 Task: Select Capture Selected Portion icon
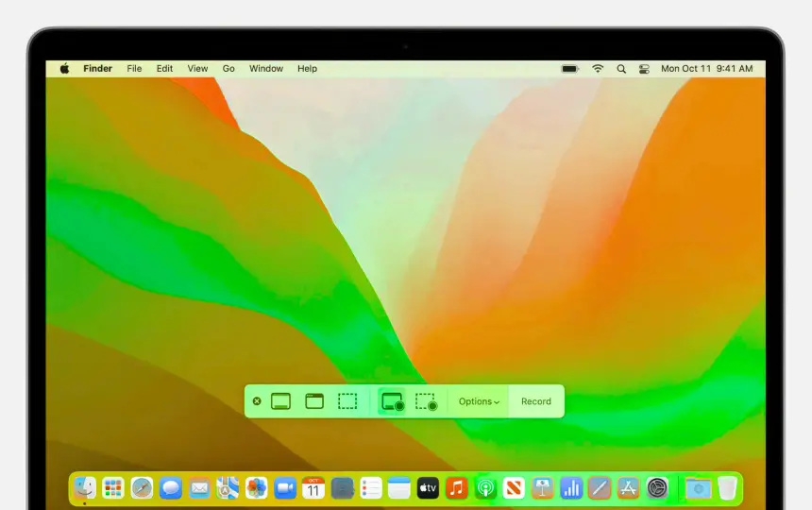[347, 401]
